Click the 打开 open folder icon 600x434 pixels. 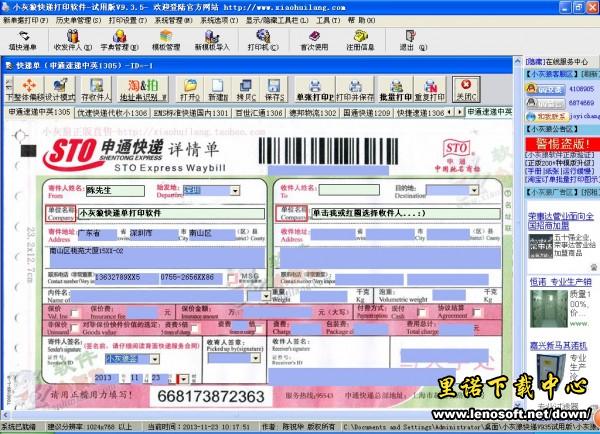coord(190,89)
